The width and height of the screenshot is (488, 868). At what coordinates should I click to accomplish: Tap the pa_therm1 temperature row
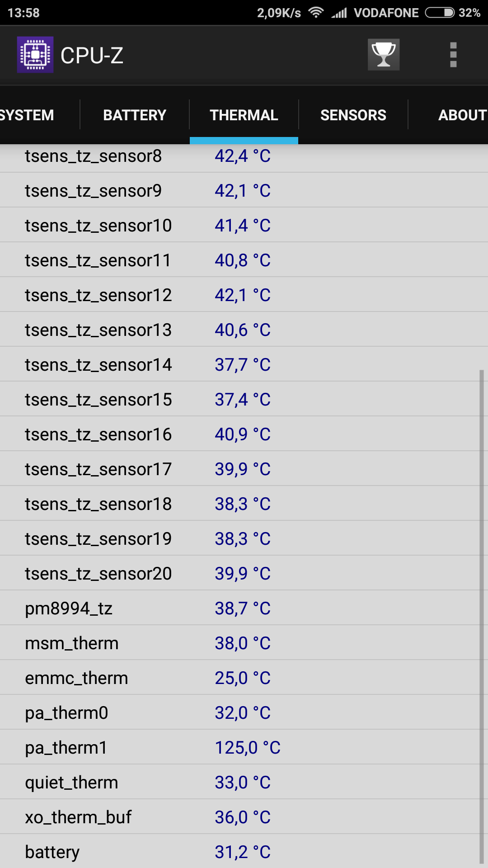pyautogui.click(x=239, y=747)
